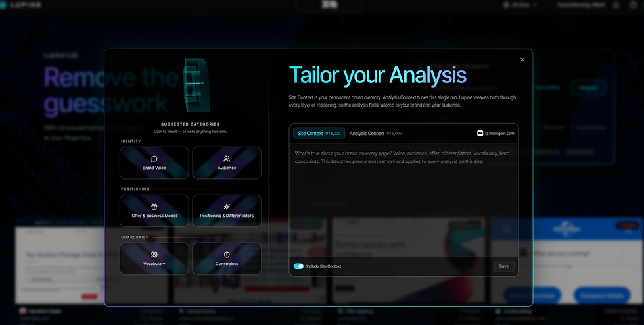This screenshot has width=644, height=325.
Task: Click the Lupine logo in the top bar
Action: [21, 5]
